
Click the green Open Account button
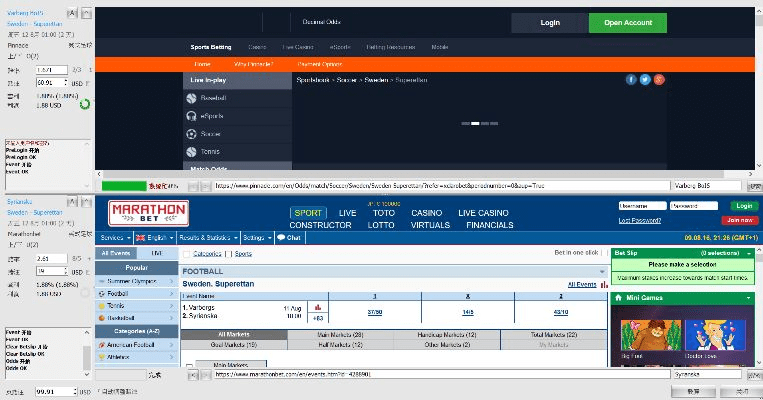click(x=627, y=22)
